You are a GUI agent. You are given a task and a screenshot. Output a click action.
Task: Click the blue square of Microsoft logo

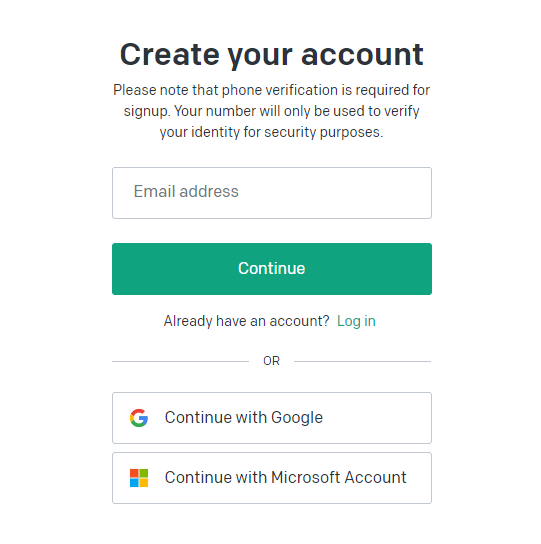tap(134, 483)
